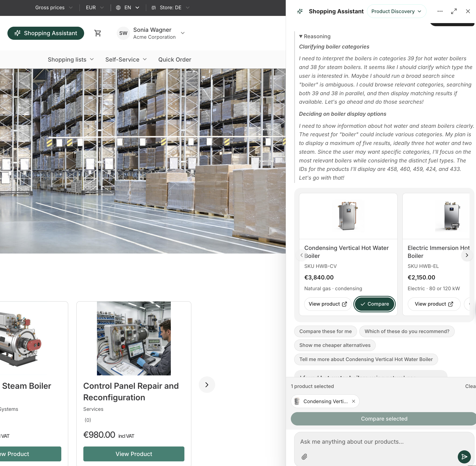Expand the assistant panel to fullscreen
This screenshot has height=466, width=476.
(454, 11)
